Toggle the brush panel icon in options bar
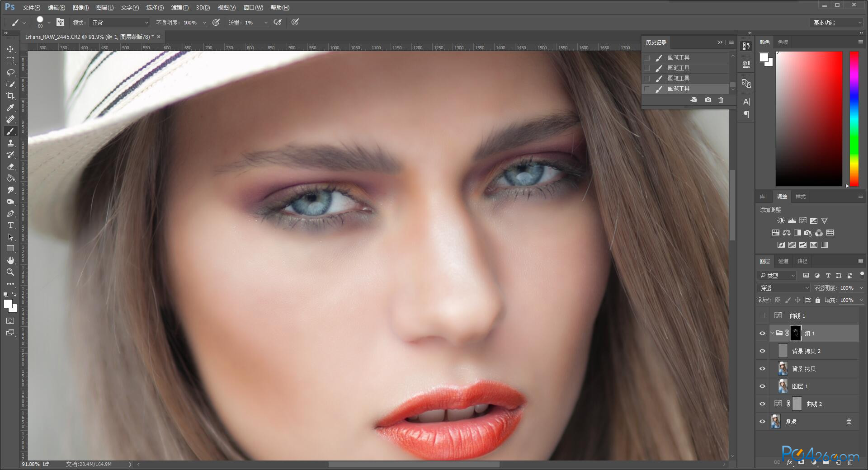This screenshot has height=470, width=868. (60, 22)
